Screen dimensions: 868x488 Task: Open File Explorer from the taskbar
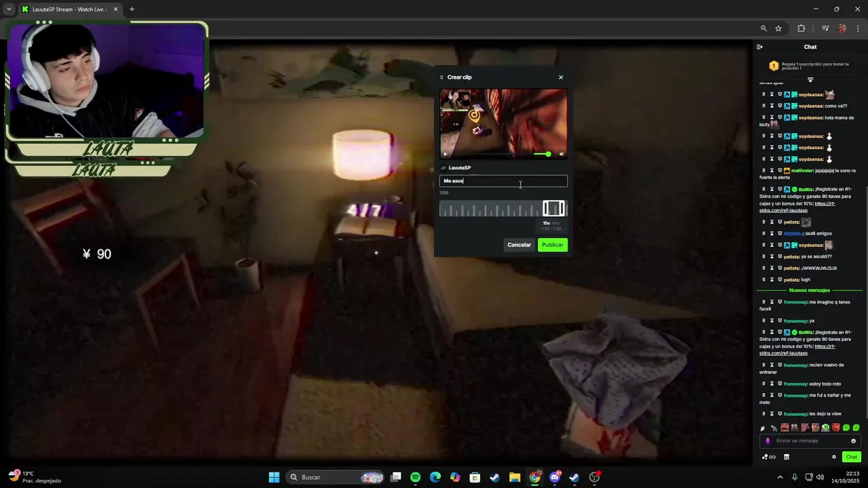coord(515,477)
